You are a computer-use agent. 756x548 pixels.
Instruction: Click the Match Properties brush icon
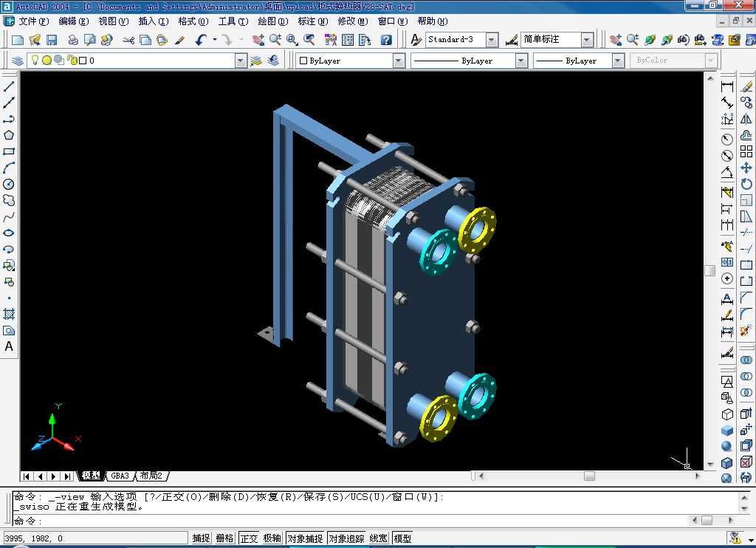pos(180,40)
